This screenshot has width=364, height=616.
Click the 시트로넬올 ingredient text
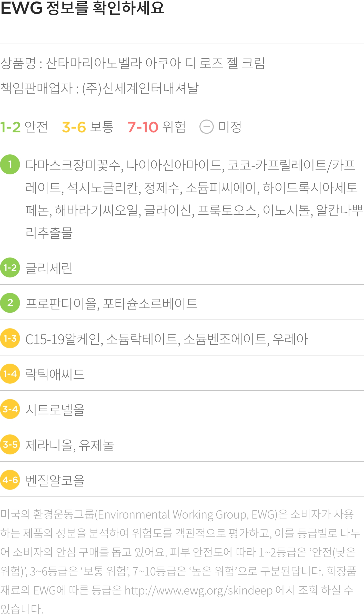point(55,410)
